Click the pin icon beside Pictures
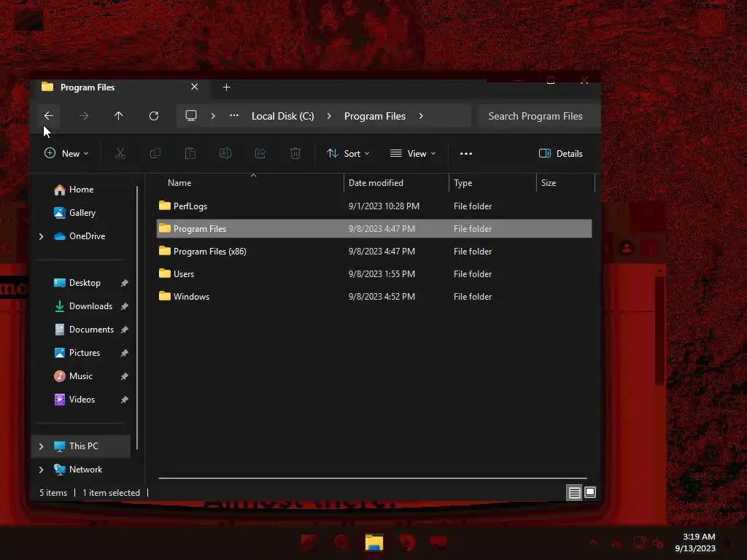Viewport: 747px width, 560px height. [x=124, y=353]
